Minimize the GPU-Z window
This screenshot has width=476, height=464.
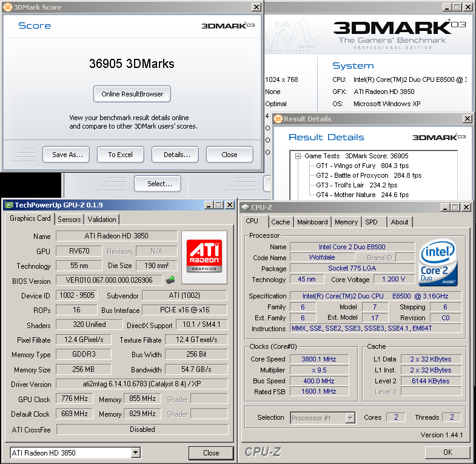pos(209,205)
